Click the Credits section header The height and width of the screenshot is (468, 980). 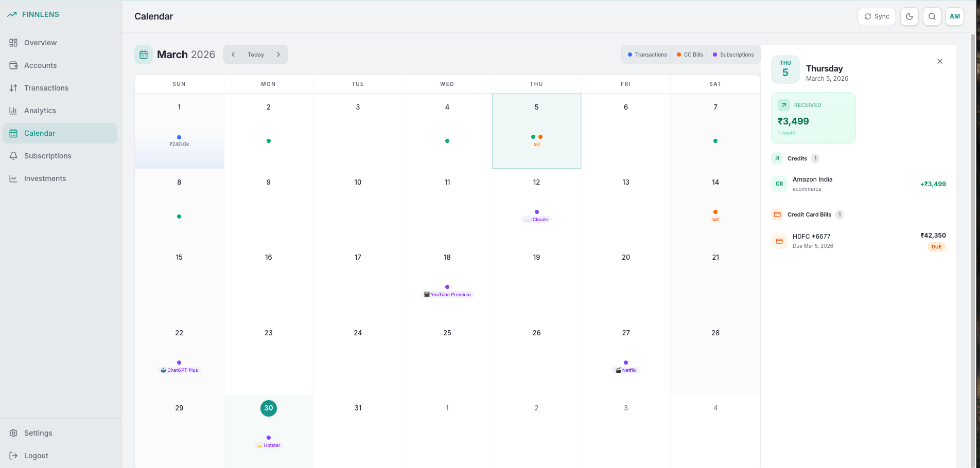coord(795,158)
